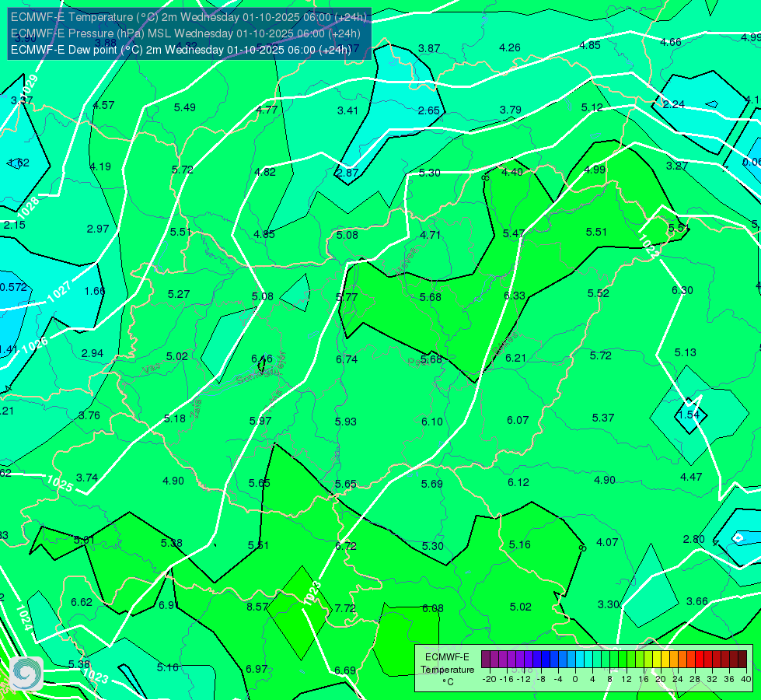
Task: Select the ECMWF-E Temperature 2m layer label
Action: tap(188, 17)
